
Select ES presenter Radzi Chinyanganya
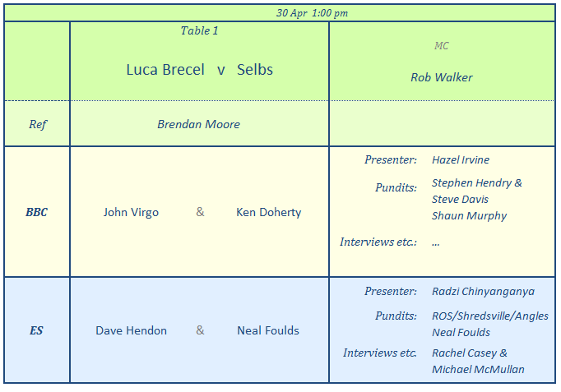(x=483, y=292)
